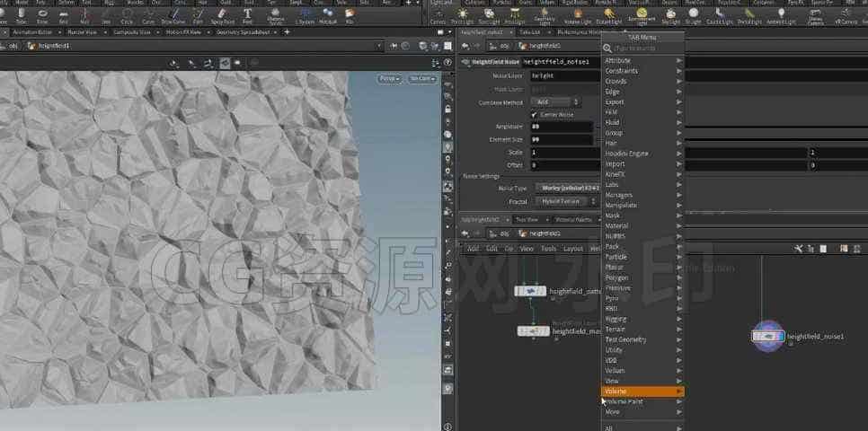Image resolution: width=868 pixels, height=431 pixels.
Task: Expand the Terrain submenu in TAB Menu
Action: [x=642, y=330]
